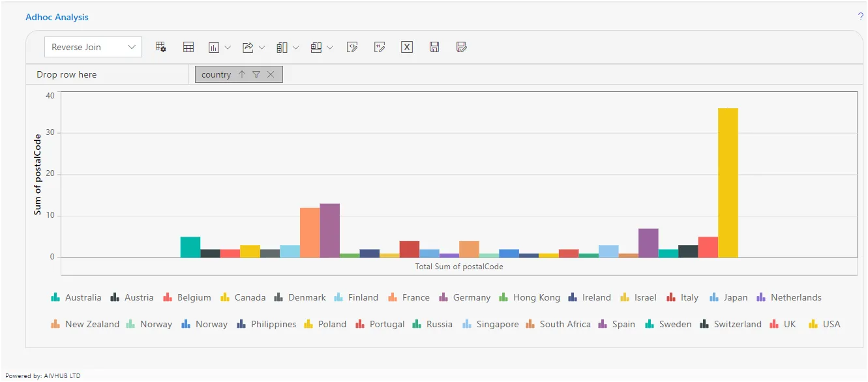Screen dimensions: 868x382
Task: Hide the Poland series in legend
Action: pyautogui.click(x=325, y=324)
